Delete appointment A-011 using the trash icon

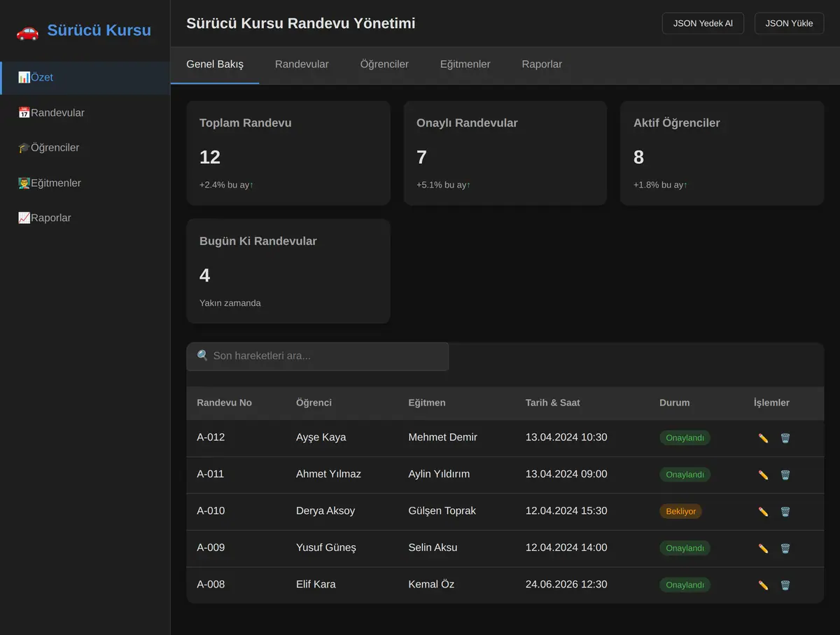tap(785, 475)
